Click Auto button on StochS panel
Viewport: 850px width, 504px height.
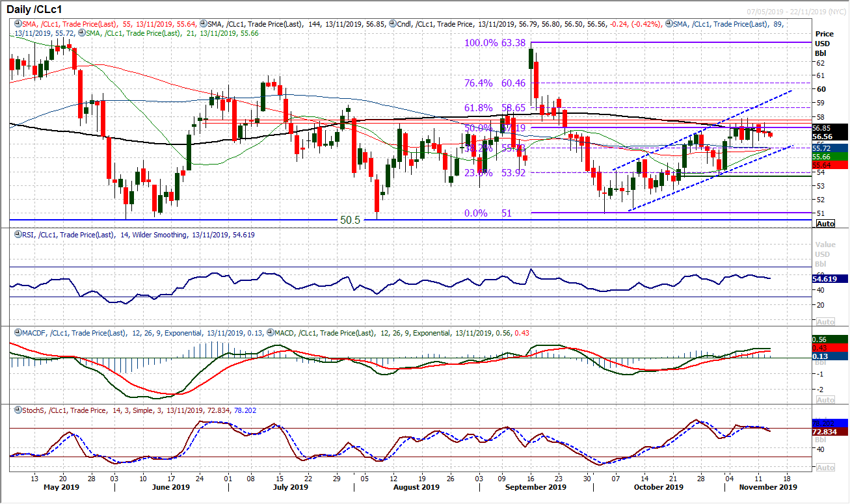point(825,468)
